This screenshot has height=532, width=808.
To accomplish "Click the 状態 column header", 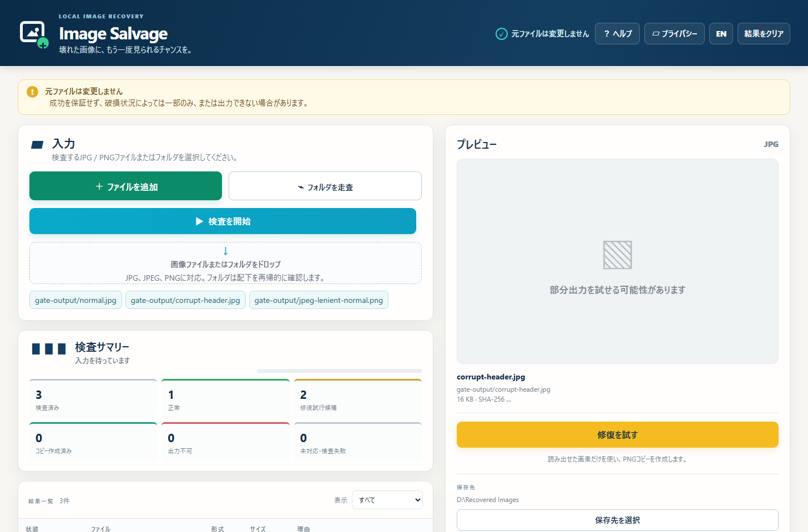I will pos(32,529).
